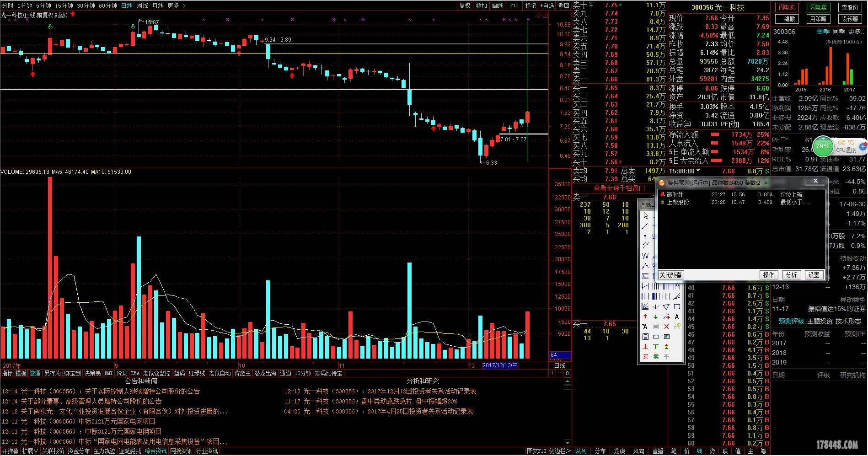Add stock with +自选 toggle
This screenshot has width=868, height=456.
pos(547,5)
